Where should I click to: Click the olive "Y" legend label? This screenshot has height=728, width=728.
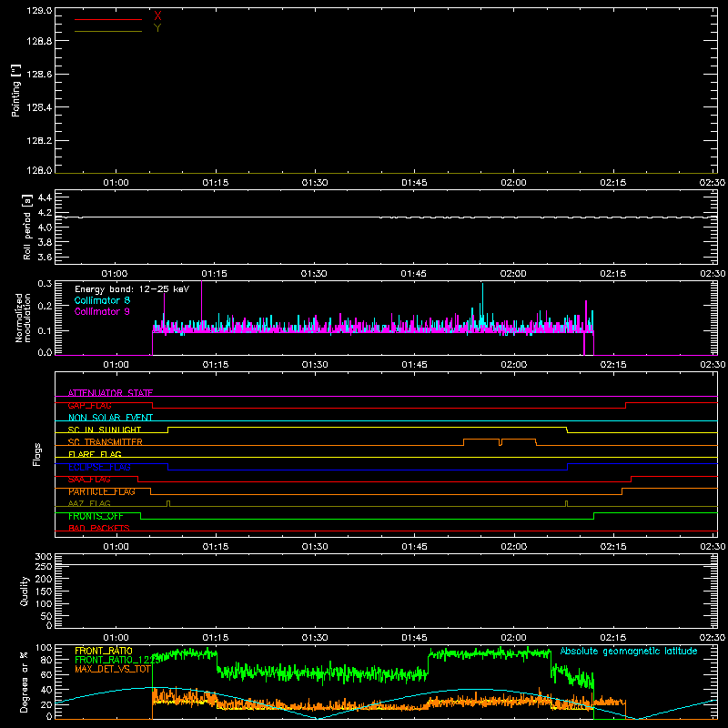point(157,28)
